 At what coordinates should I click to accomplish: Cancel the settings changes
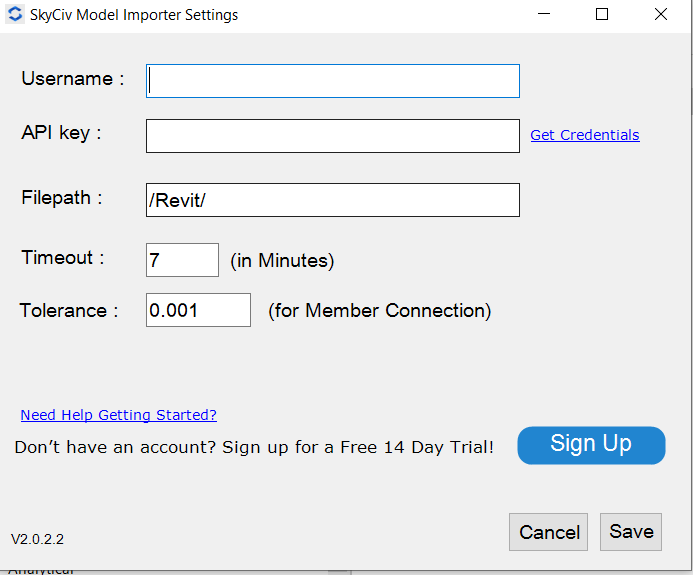pos(549,532)
